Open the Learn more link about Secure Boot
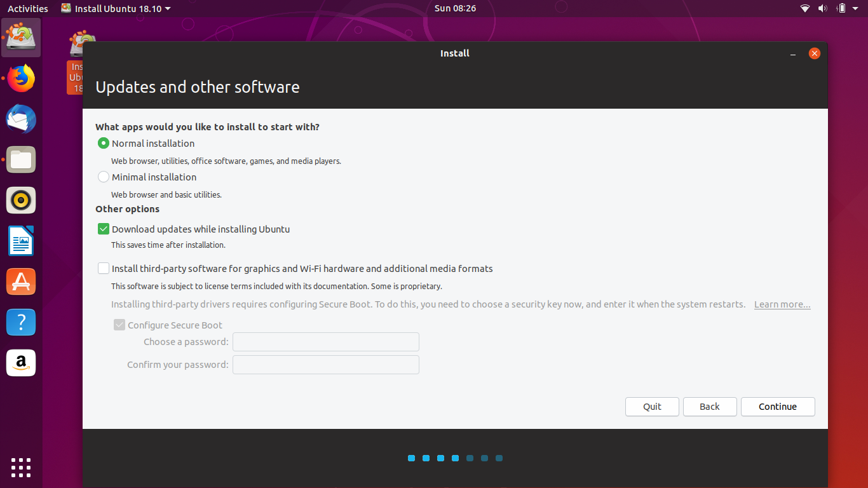Screen dimensions: 868x488 782,304
